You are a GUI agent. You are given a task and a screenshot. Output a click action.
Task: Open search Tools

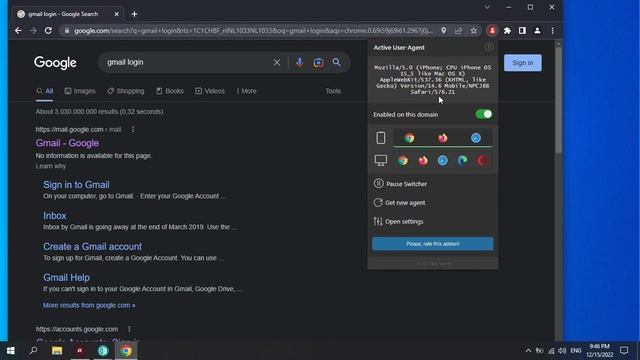[x=333, y=91]
